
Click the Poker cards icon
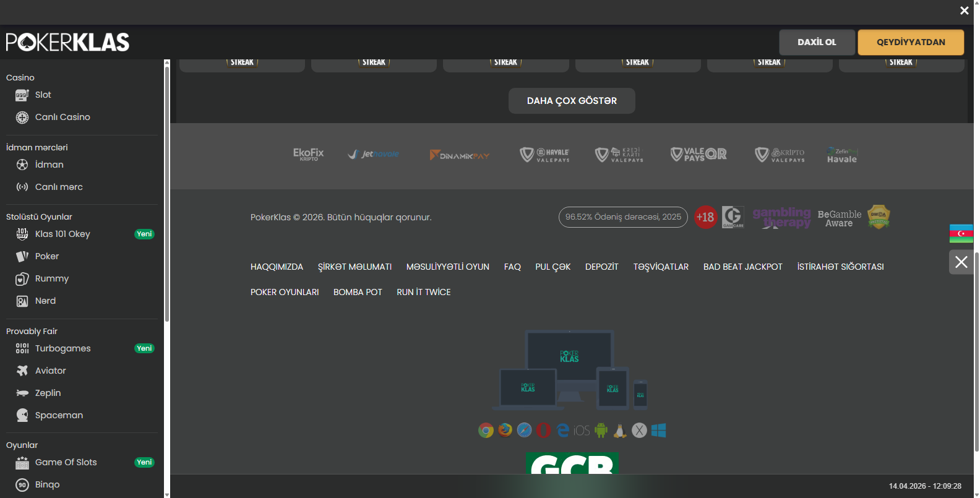coord(22,256)
